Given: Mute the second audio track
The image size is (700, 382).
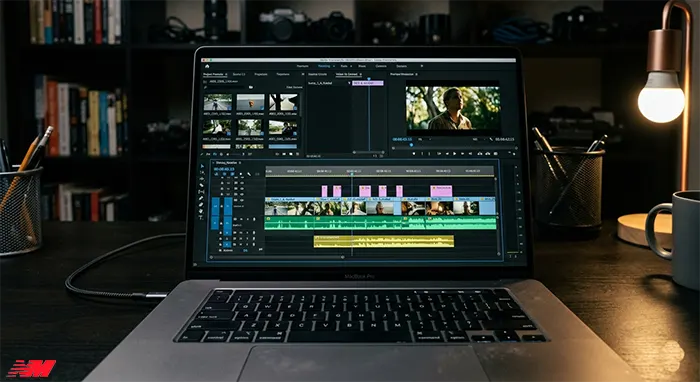Looking at the screenshot, I should (x=241, y=233).
